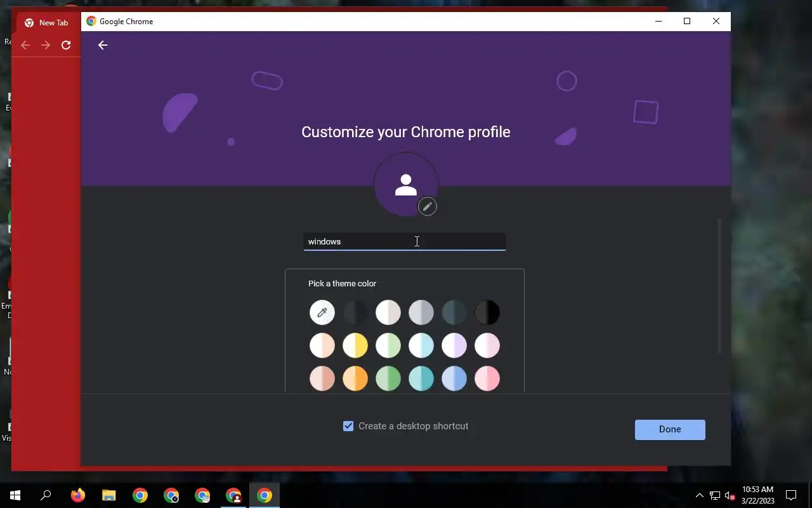Select the salmon rose theme swatch
The width and height of the screenshot is (812, 508).
322,378
